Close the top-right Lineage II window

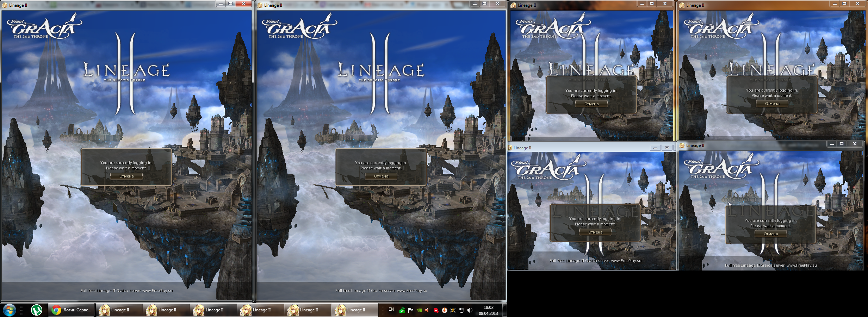click(857, 4)
